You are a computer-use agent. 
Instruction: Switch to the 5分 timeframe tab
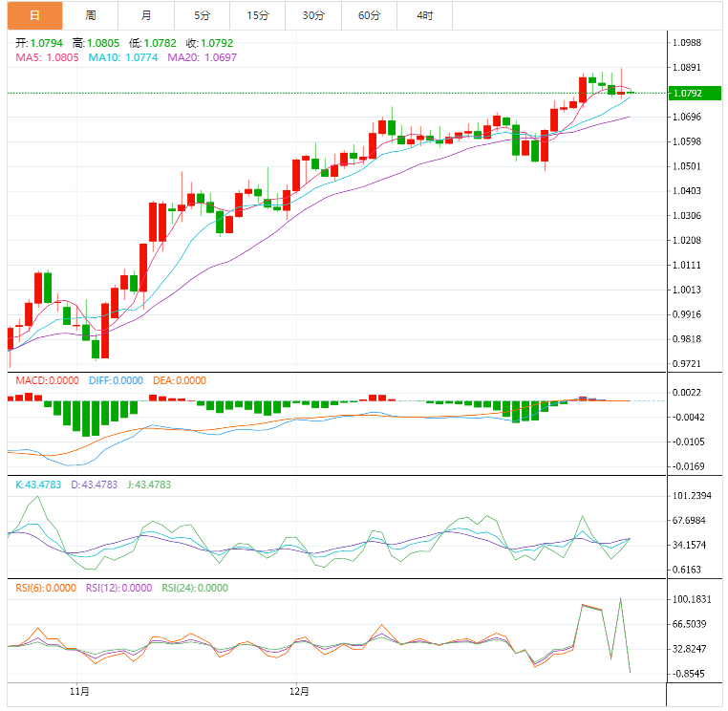[203, 15]
